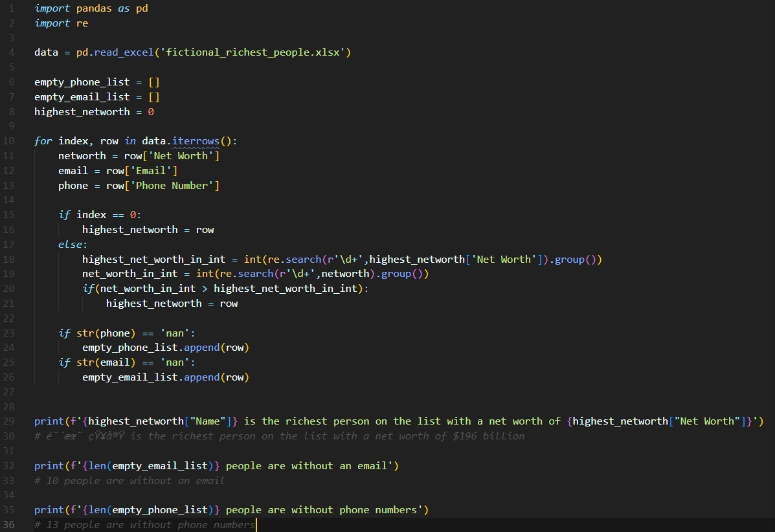Click the 'else:' keyword on line 17

(73, 244)
